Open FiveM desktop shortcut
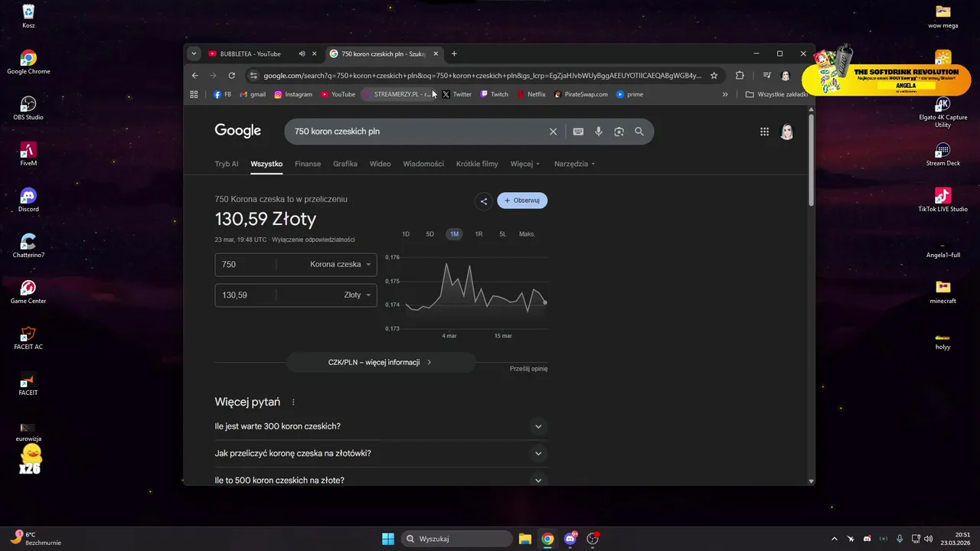Viewport: 980px width, 551px height. click(x=28, y=154)
